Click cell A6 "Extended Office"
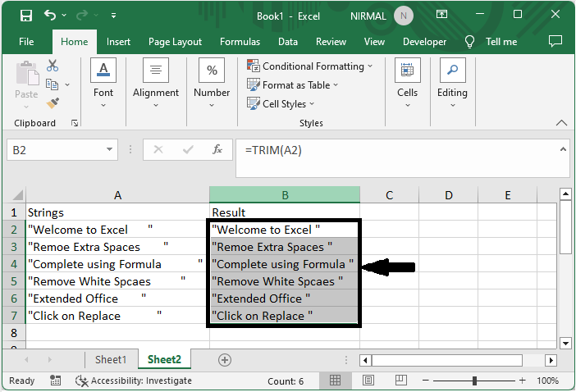Viewport: 576px width, 392px height. [x=117, y=299]
